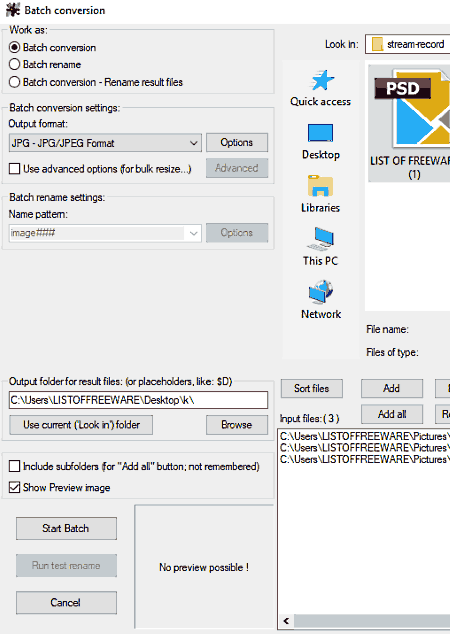
Task: Click the Add all button
Action: point(392,414)
